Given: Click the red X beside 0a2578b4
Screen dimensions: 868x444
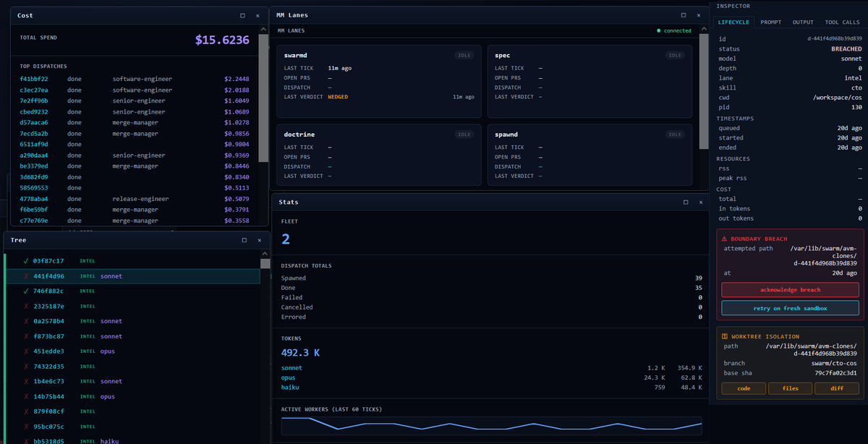Looking at the screenshot, I should click(x=26, y=320).
